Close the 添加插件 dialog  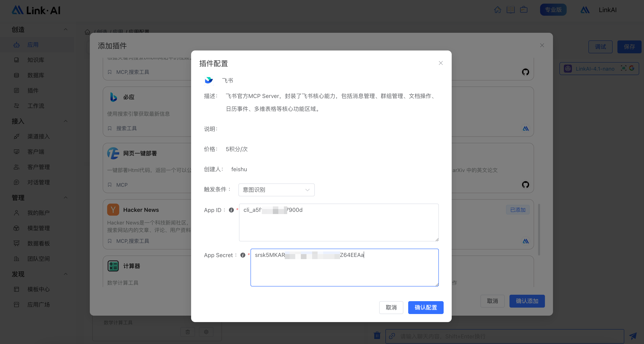click(x=542, y=45)
